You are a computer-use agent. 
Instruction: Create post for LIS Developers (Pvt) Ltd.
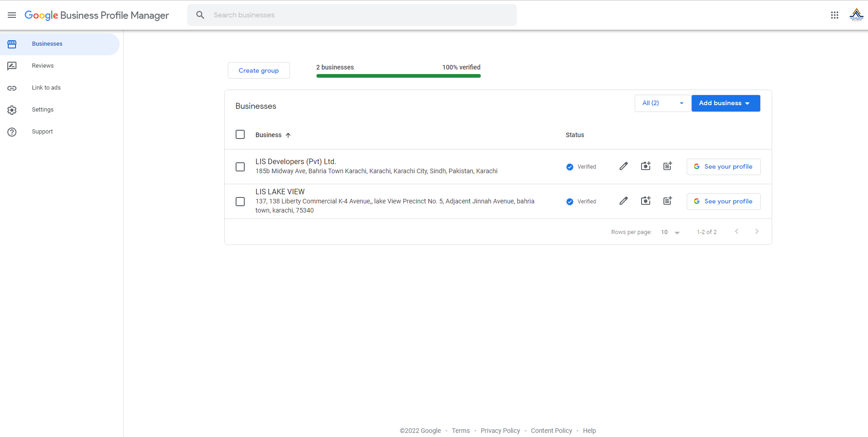(x=668, y=166)
